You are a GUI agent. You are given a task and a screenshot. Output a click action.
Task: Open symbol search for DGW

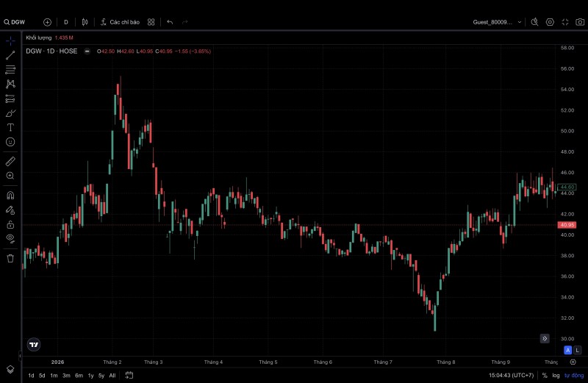tap(15, 22)
